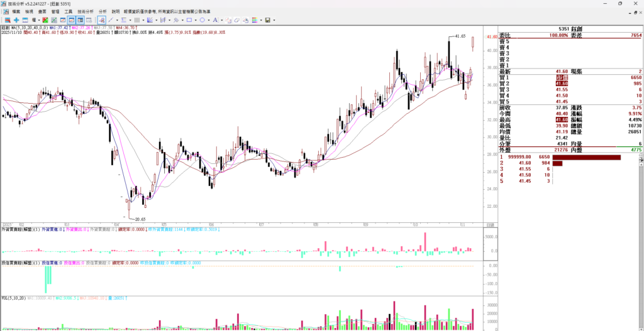Toggle the second highlighted chart view button
Screen dimensions: 644x331
(x=80, y=20)
